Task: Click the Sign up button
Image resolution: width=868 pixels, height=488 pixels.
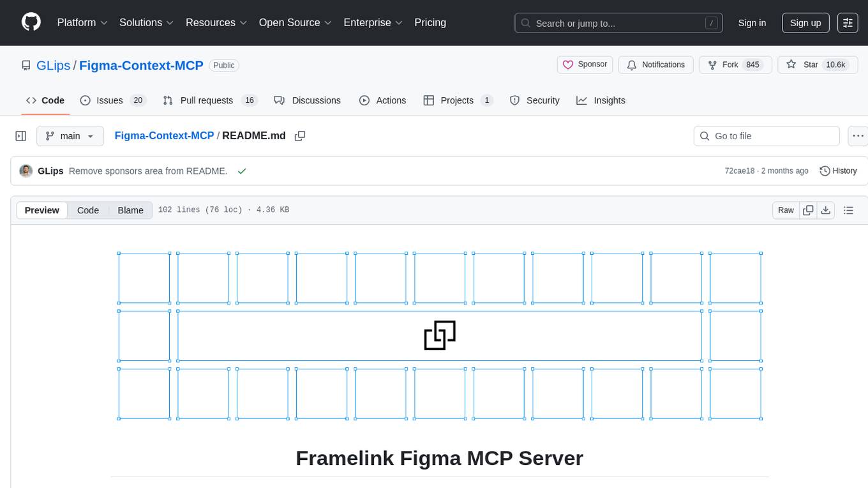Action: (805, 23)
